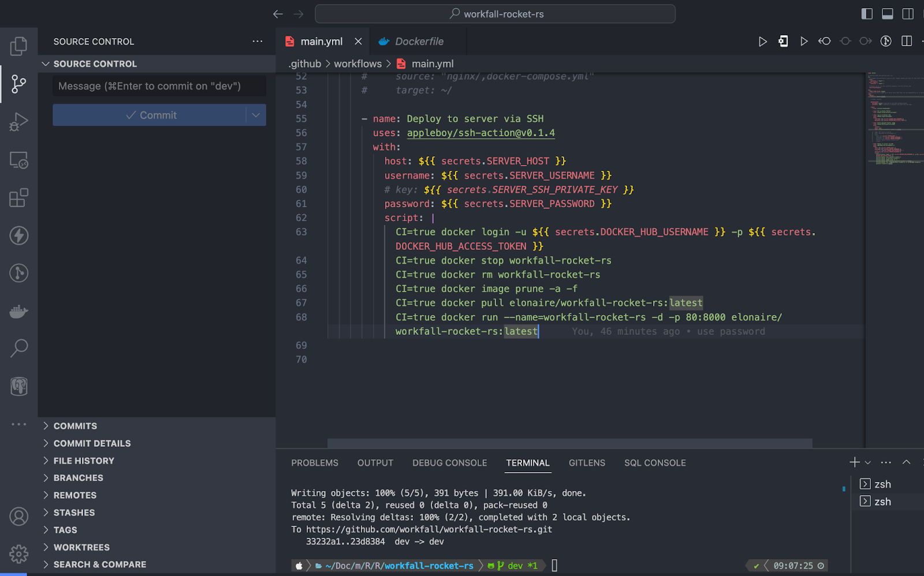The height and width of the screenshot is (576, 924).
Task: Click the Commit button
Action: point(150,115)
